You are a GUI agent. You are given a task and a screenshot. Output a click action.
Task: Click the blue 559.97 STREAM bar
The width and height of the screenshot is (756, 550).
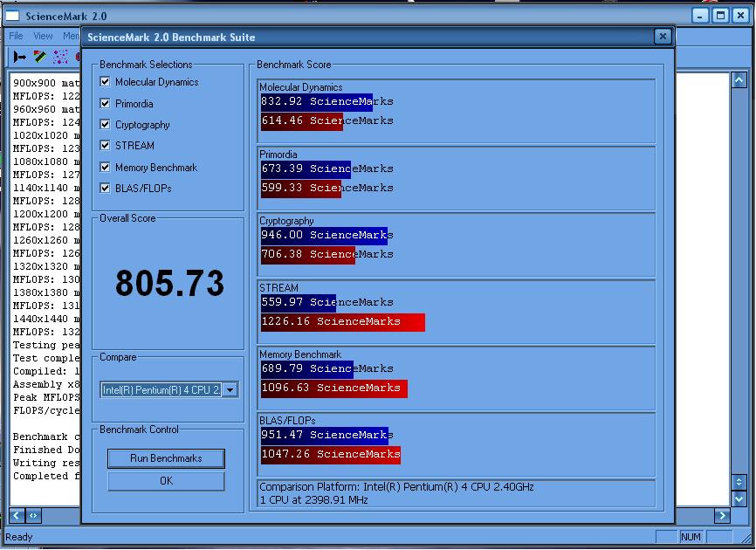click(x=298, y=303)
